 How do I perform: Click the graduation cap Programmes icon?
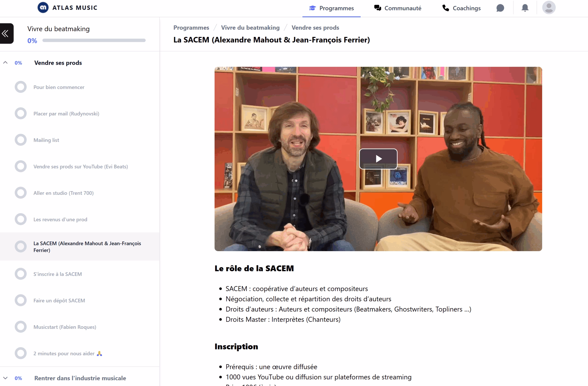pyautogui.click(x=312, y=8)
